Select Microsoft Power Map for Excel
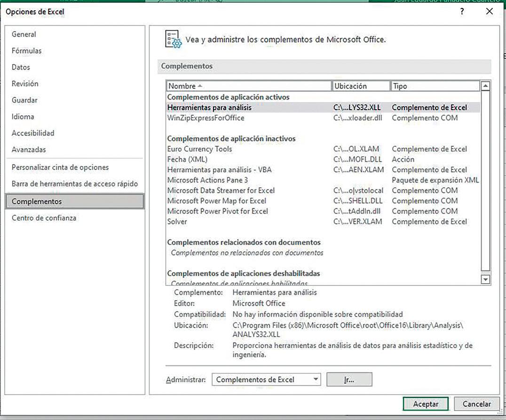This screenshot has width=506, height=420. [323, 201]
